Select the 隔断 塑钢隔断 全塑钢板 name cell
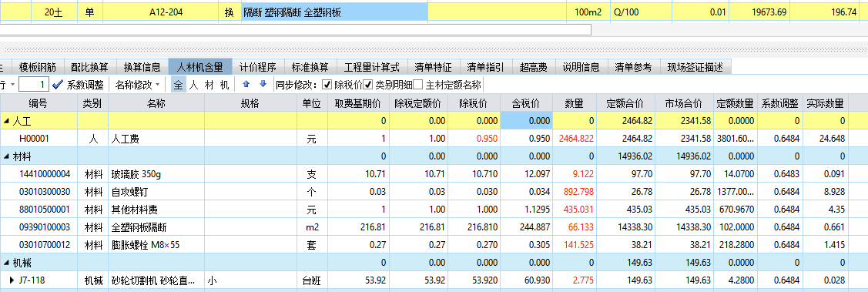868x292 pixels. [334, 12]
